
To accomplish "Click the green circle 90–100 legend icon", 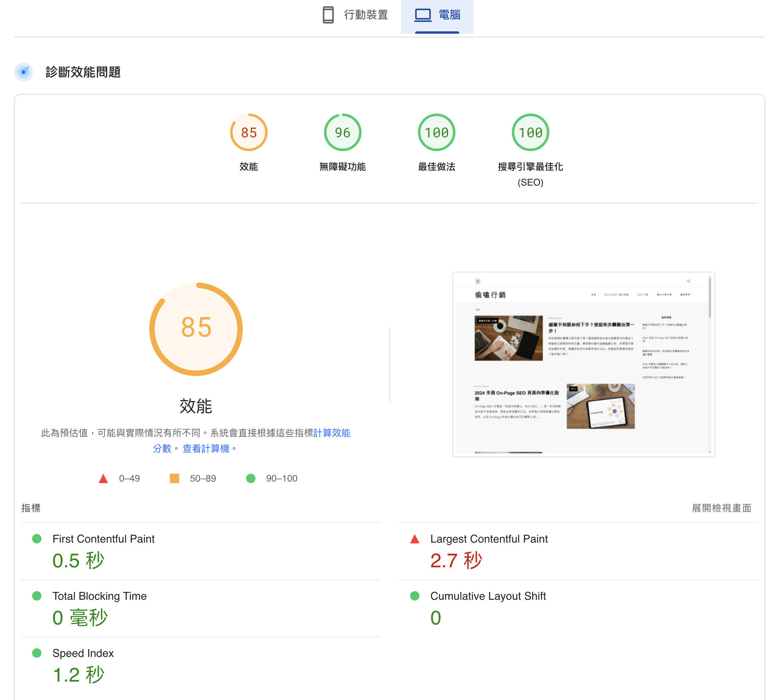I will point(251,478).
